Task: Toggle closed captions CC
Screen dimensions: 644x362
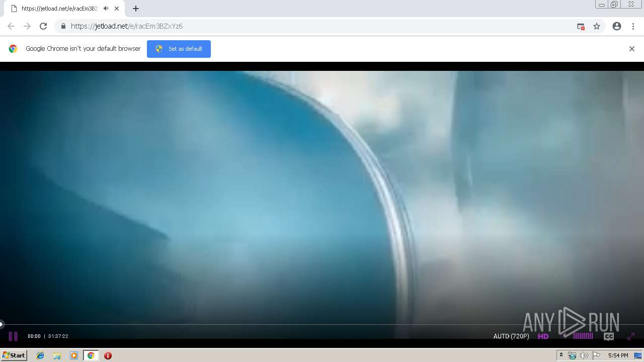Action: [x=609, y=336]
